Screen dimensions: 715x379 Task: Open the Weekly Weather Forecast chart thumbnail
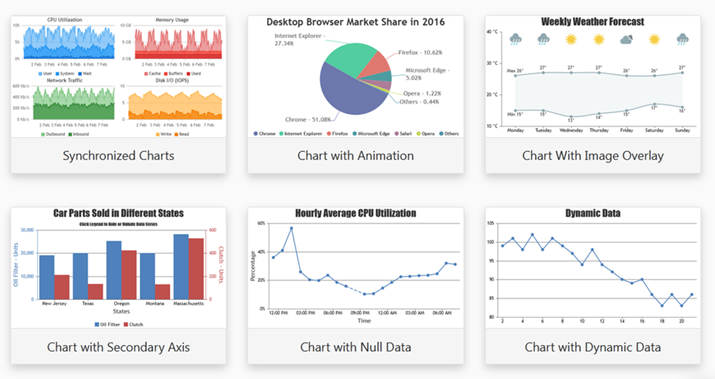(593, 77)
